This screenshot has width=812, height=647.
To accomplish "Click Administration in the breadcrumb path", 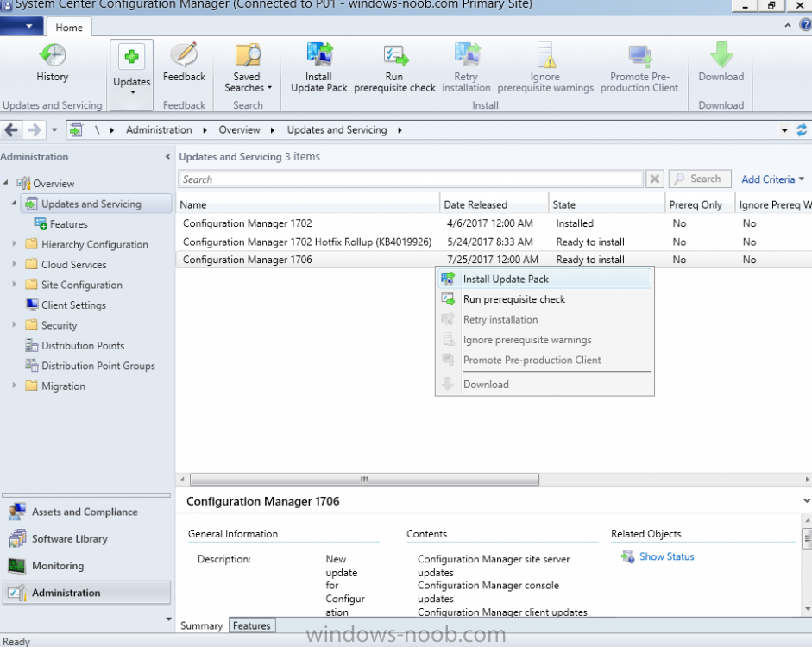I will [159, 130].
